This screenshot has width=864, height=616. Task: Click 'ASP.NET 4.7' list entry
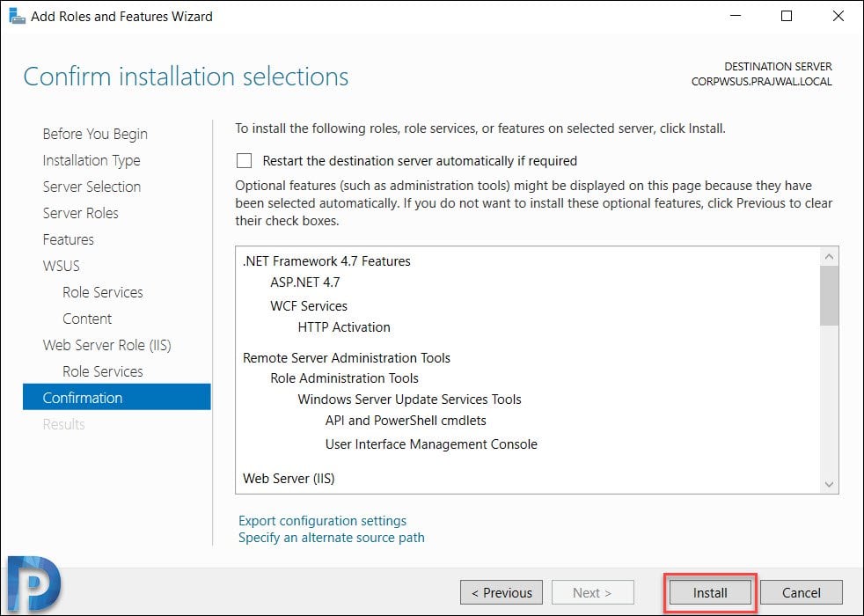click(304, 282)
